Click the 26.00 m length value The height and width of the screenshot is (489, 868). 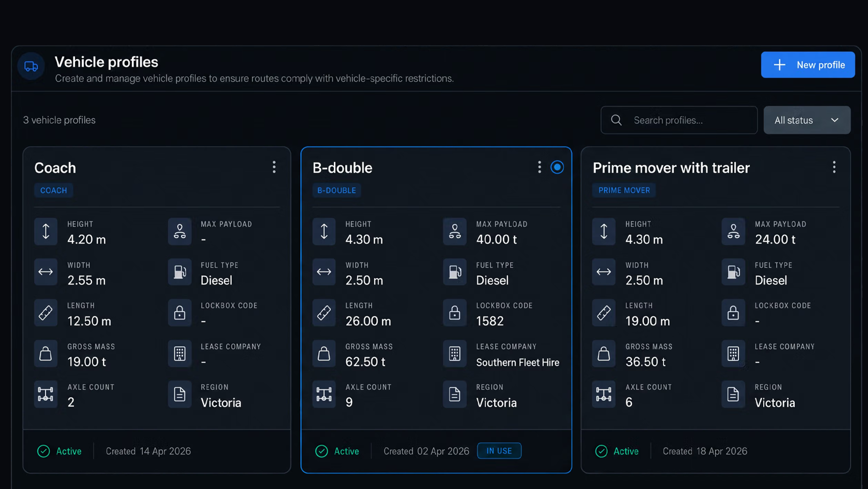pyautogui.click(x=368, y=321)
